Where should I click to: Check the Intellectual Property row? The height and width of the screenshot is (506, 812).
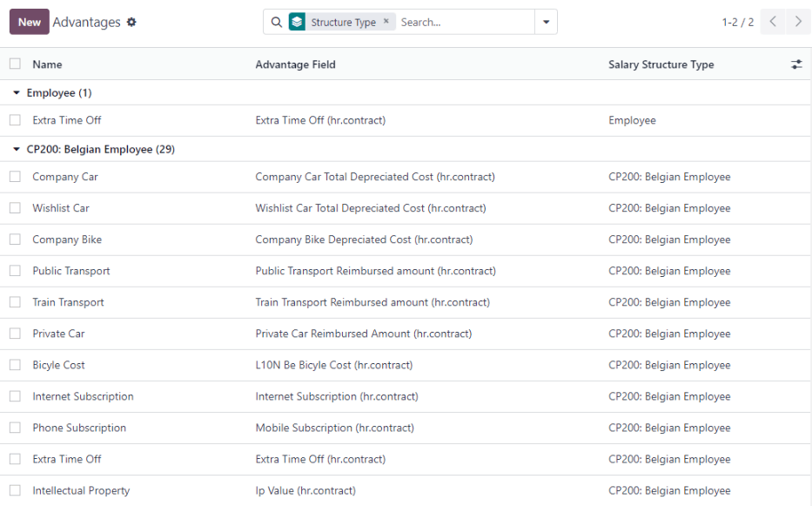(x=15, y=490)
